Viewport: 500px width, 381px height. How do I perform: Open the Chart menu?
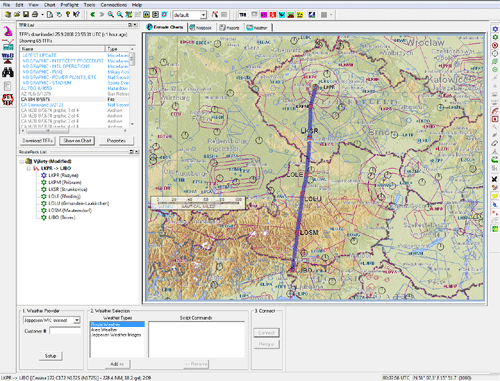pos(49,5)
